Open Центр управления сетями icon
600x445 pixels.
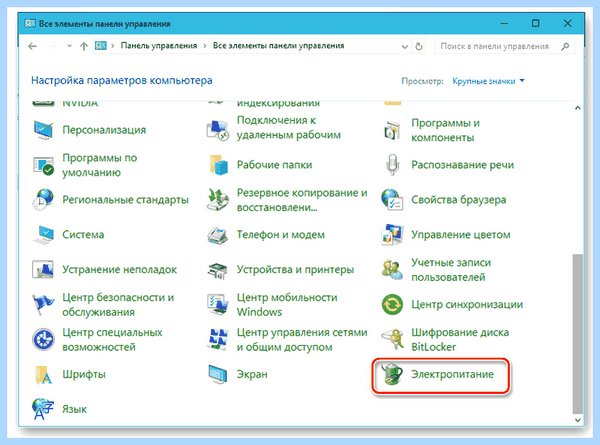(218, 339)
